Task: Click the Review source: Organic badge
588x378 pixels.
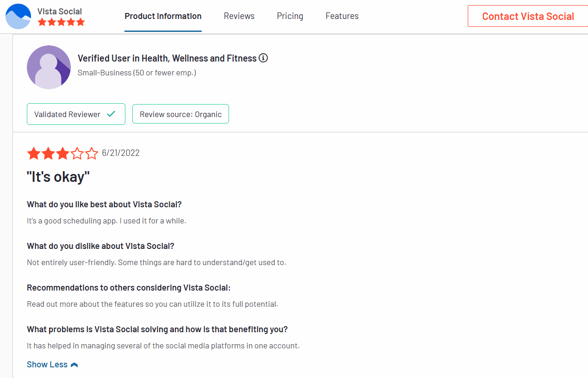Action: (180, 113)
